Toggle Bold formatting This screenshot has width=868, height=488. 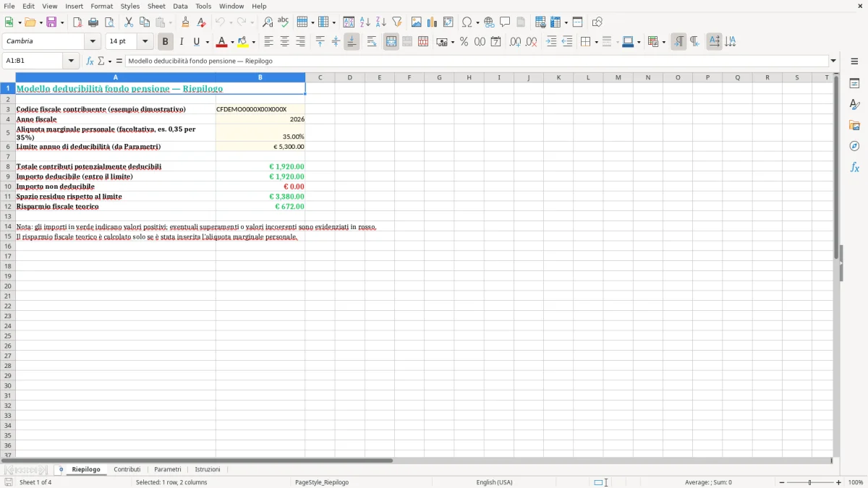tap(166, 42)
